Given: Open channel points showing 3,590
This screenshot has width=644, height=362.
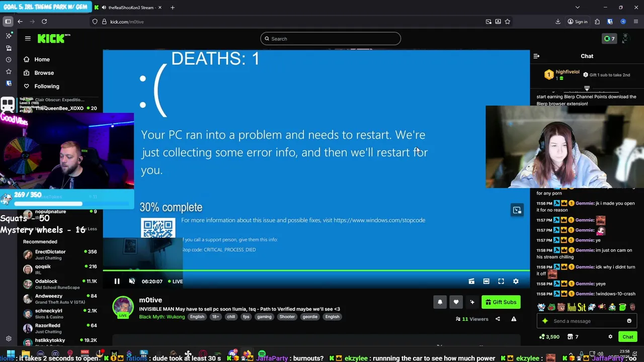Looking at the screenshot, I should pos(549,337).
